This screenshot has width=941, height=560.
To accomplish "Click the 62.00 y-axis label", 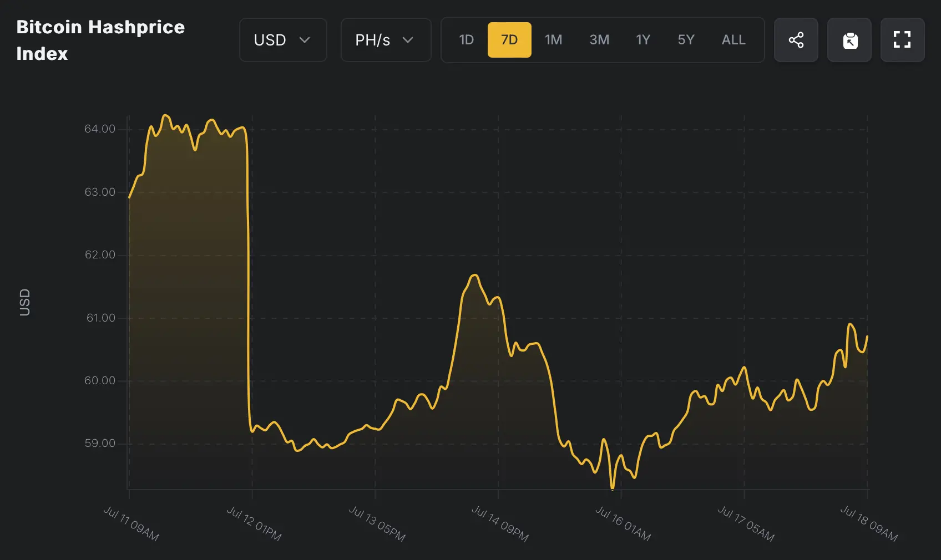I will click(x=100, y=255).
